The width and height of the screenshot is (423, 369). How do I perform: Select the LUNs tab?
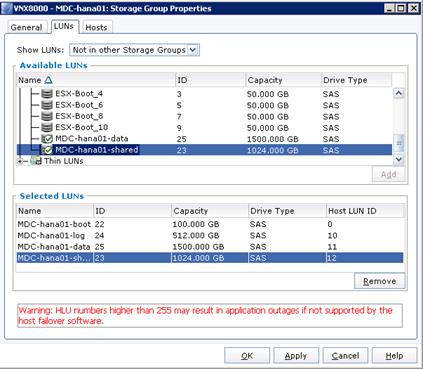pos(64,26)
